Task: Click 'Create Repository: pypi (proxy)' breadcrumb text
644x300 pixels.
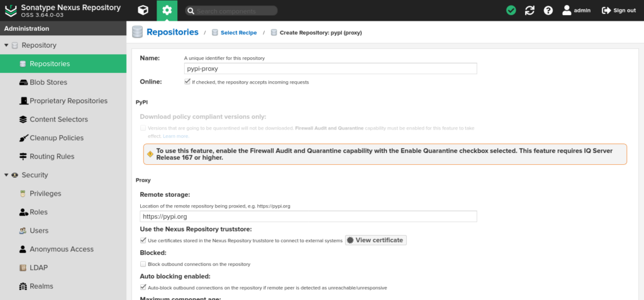Action: (321, 33)
